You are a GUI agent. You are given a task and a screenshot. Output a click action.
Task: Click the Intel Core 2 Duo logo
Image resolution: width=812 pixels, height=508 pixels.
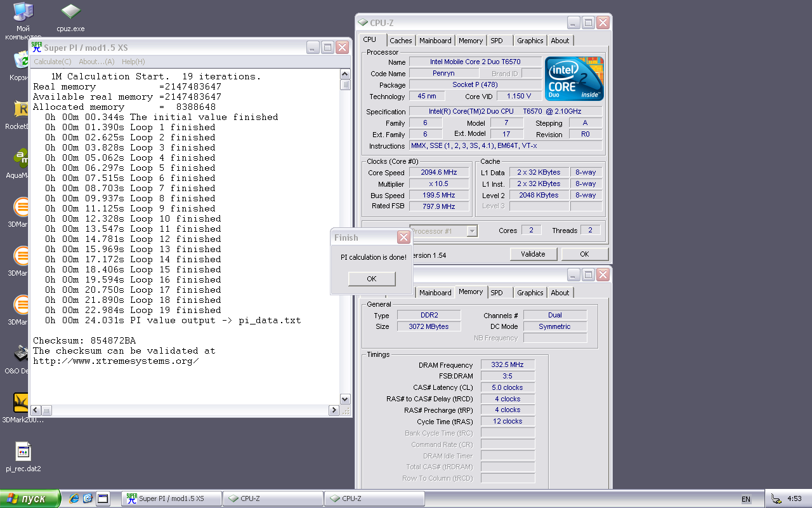[x=575, y=79]
